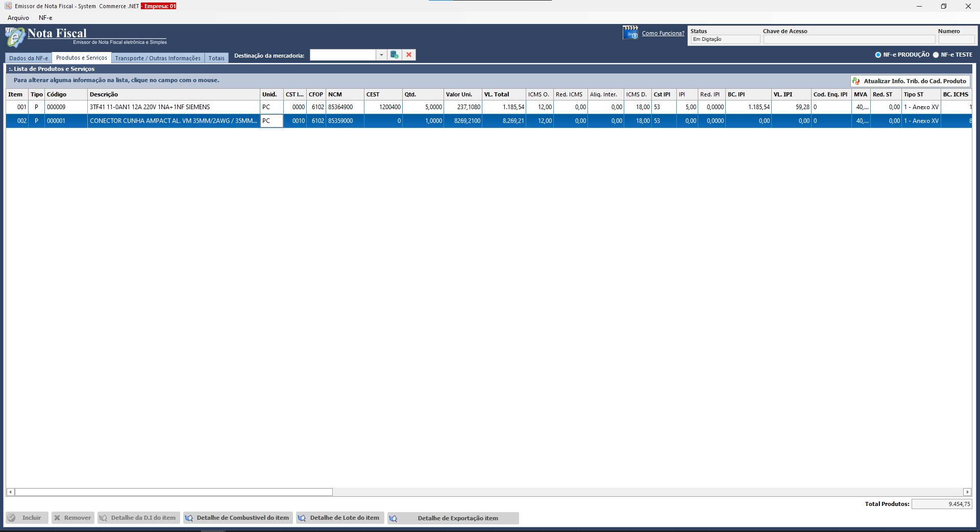Screen dimensions: 980x532
Task: Switch to Transporte / Outras Informações tab
Action: point(158,58)
